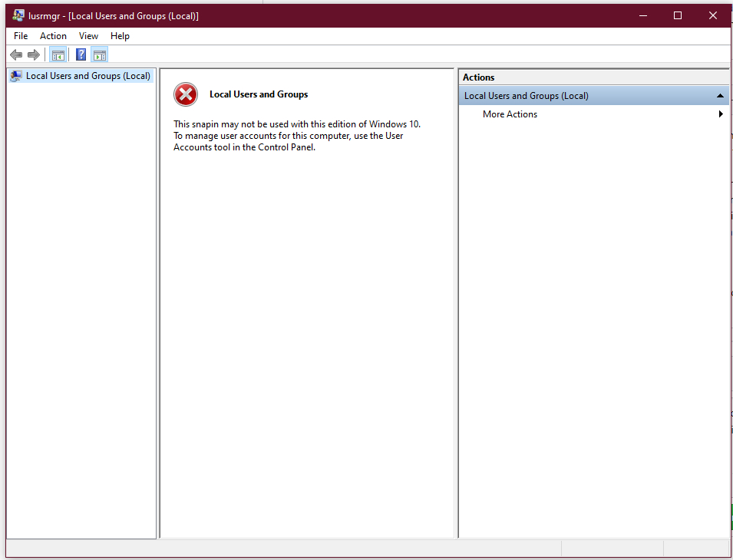Viewport: 733px width, 560px height.
Task: Click the lusrmgr window title text
Action: pos(113,16)
